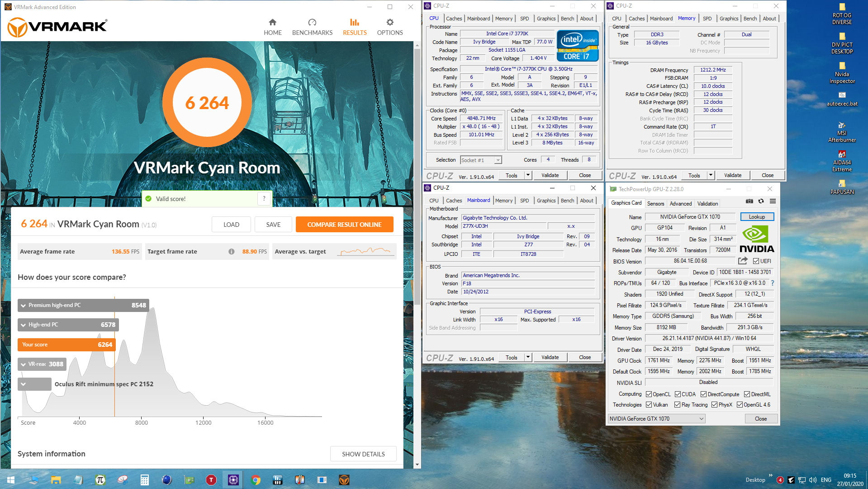Toggle the CUDA checkbox
This screenshot has width=868, height=489.
pyautogui.click(x=678, y=394)
